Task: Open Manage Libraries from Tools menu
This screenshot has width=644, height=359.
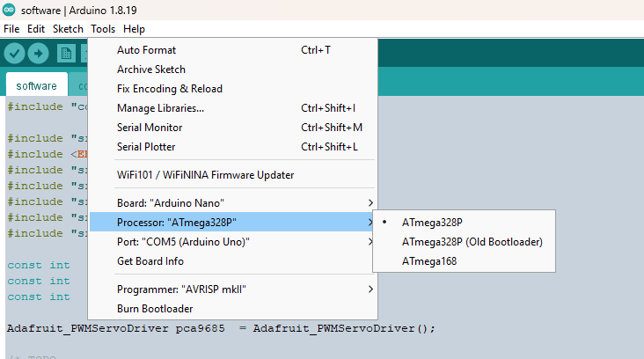Action: pos(233,108)
